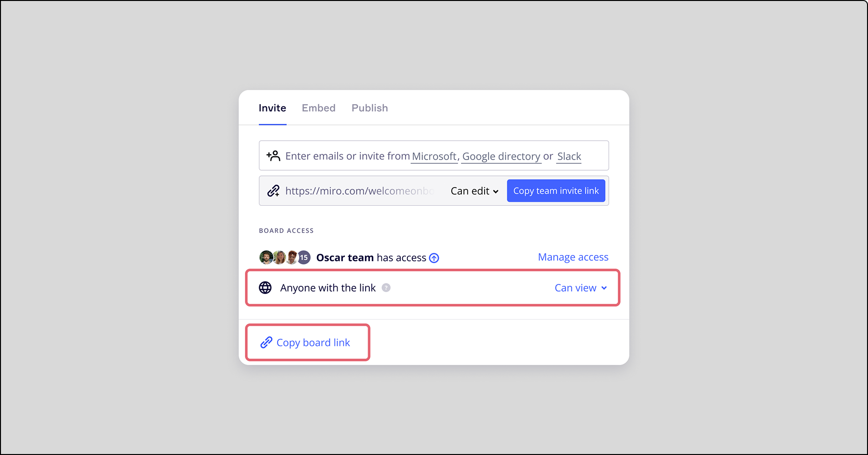The image size is (868, 455).
Task: Click the blue up-arrow icon after 'has access'
Action: coord(434,258)
